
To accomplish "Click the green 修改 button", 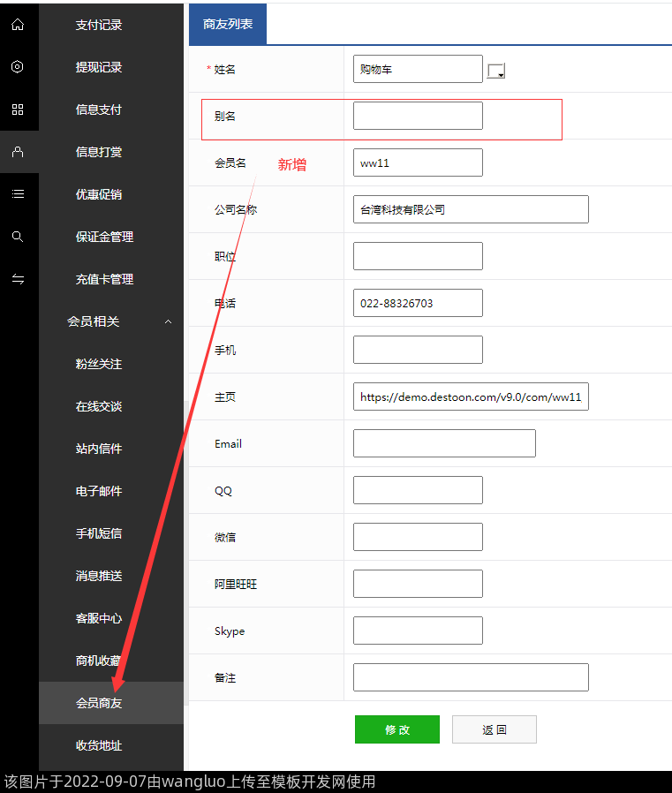I will point(396,729).
